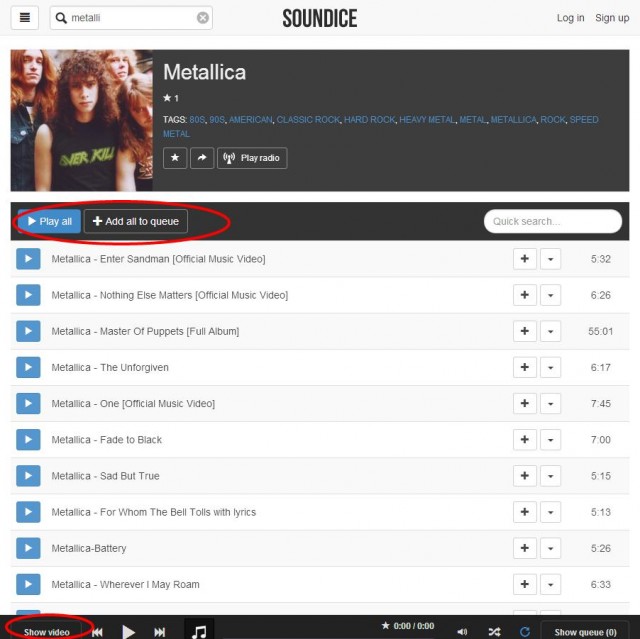Expand options dropdown for Fade to Black
The width and height of the screenshot is (640, 639).
(551, 439)
